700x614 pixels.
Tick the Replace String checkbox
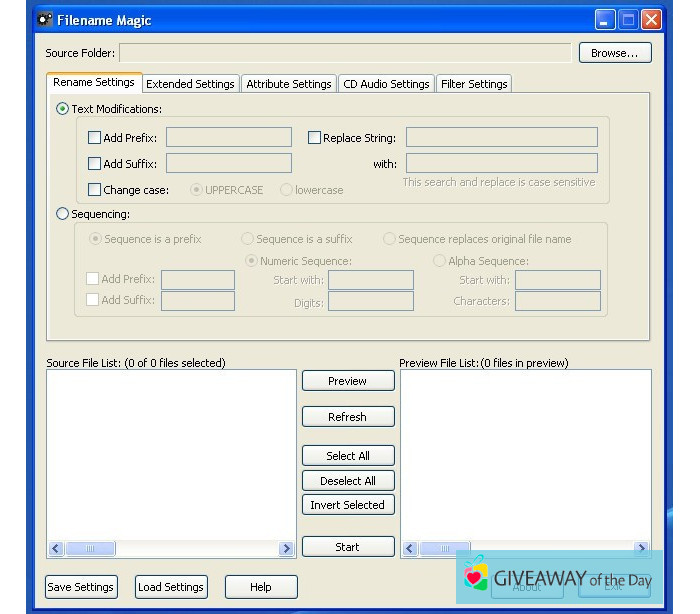pos(314,138)
